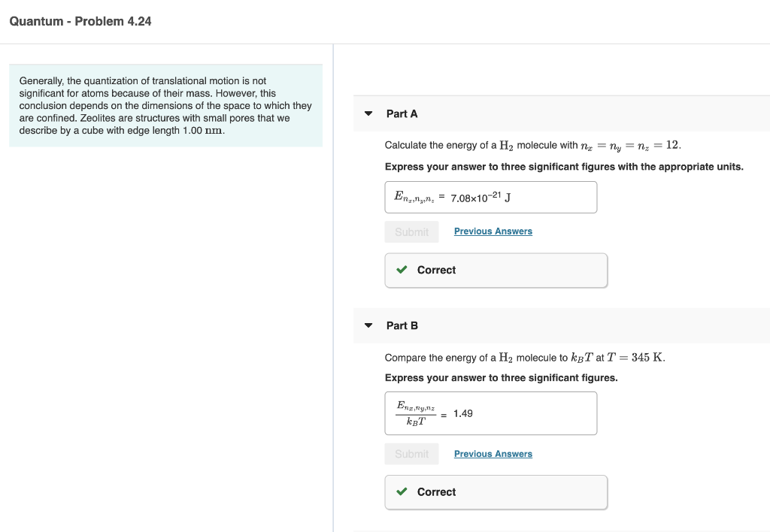The height and width of the screenshot is (532, 770).
Task: Open Previous Answers for Part A
Action: pos(493,231)
